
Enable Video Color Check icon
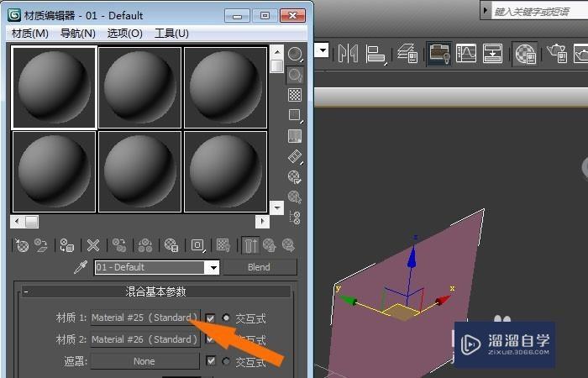[x=295, y=136]
